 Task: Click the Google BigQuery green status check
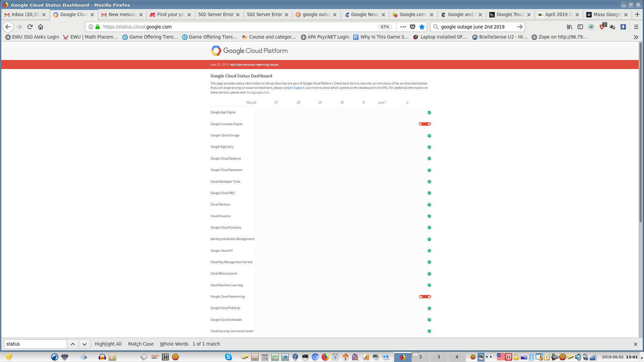pos(429,147)
